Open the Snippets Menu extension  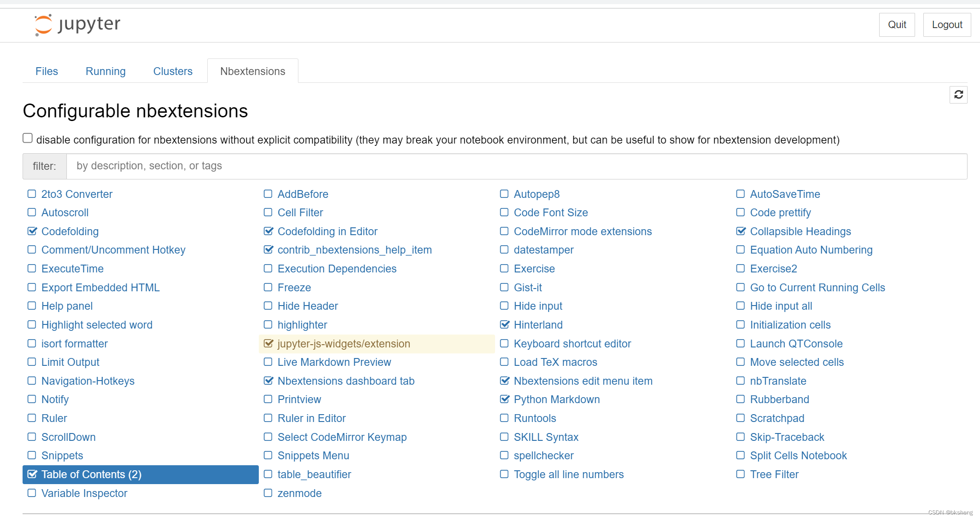click(314, 456)
